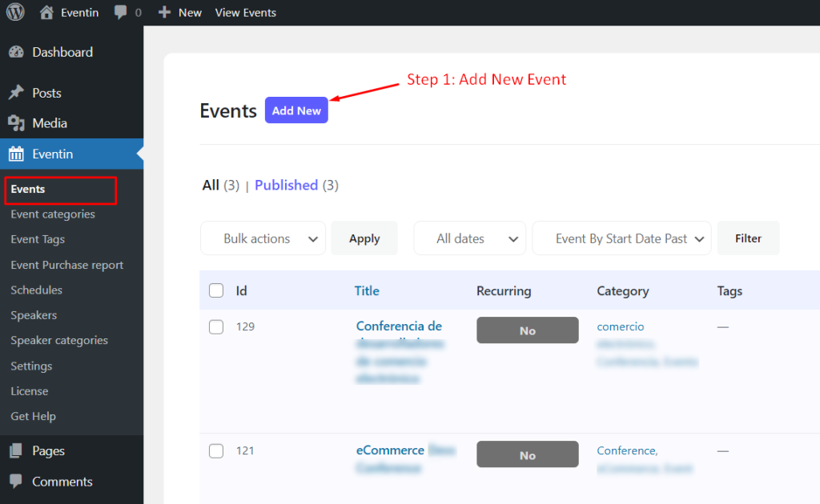Open the Get Help submenu
The height and width of the screenshot is (504, 820).
33,416
